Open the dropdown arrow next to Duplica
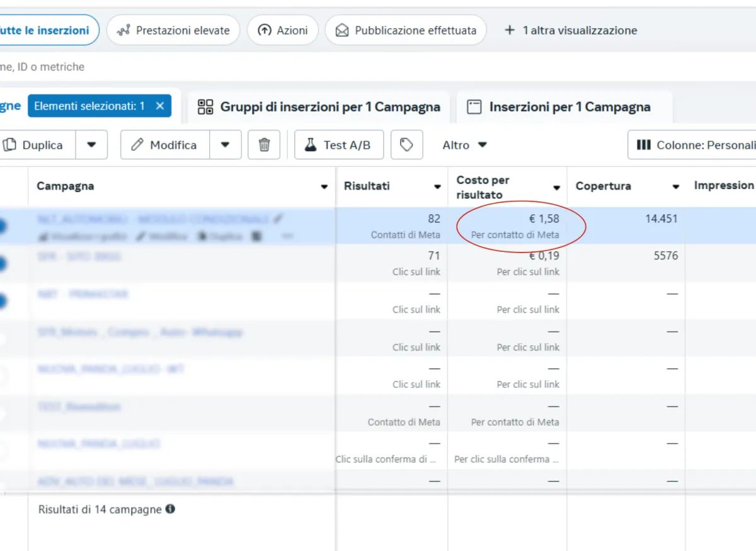This screenshot has height=551, width=756. [x=92, y=145]
